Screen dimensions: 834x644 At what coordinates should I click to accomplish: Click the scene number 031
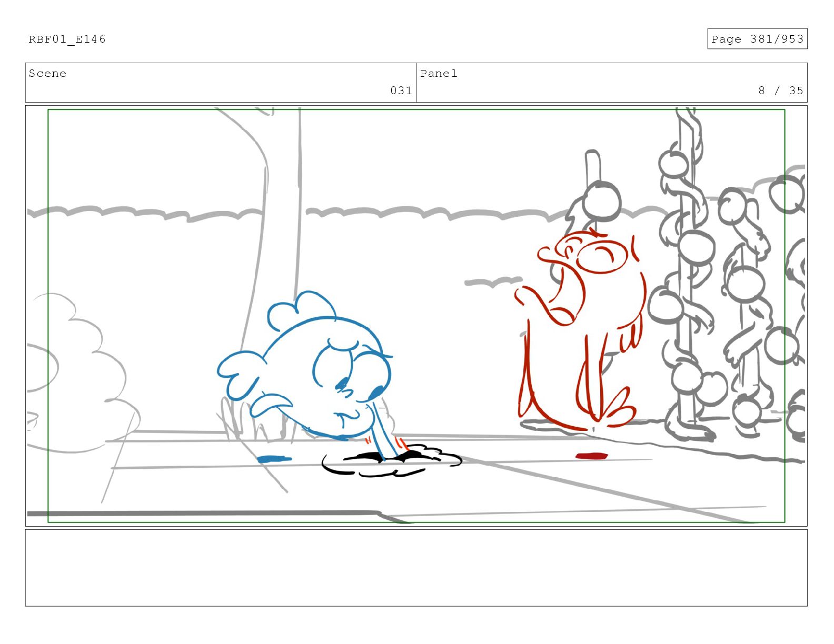[401, 90]
